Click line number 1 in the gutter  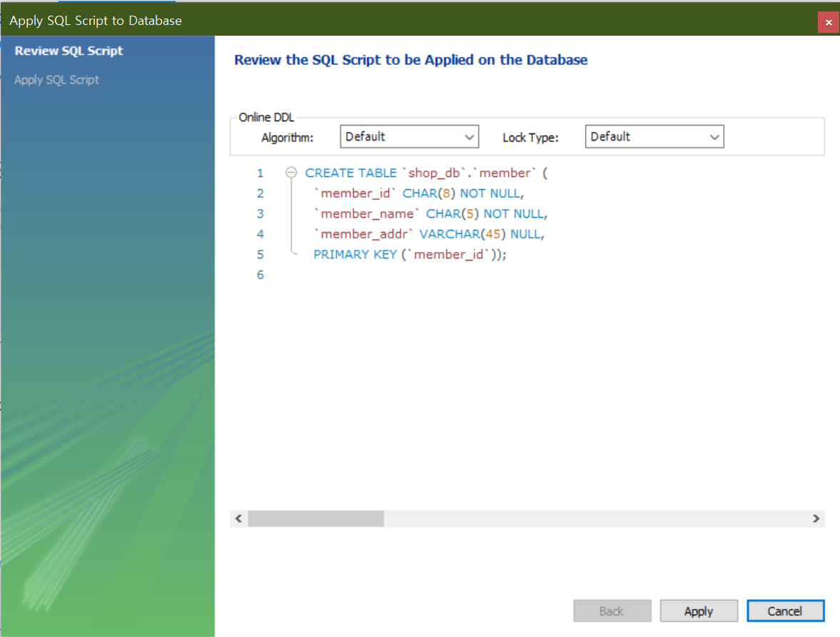[260, 173]
